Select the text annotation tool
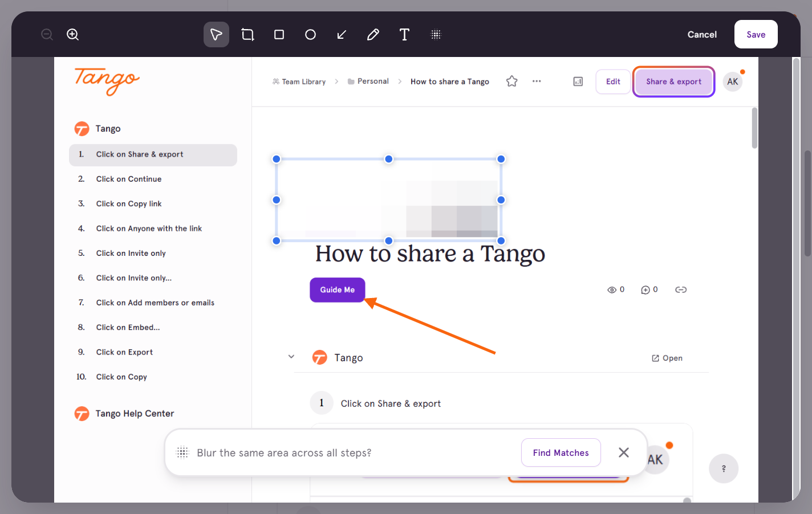 (x=404, y=35)
